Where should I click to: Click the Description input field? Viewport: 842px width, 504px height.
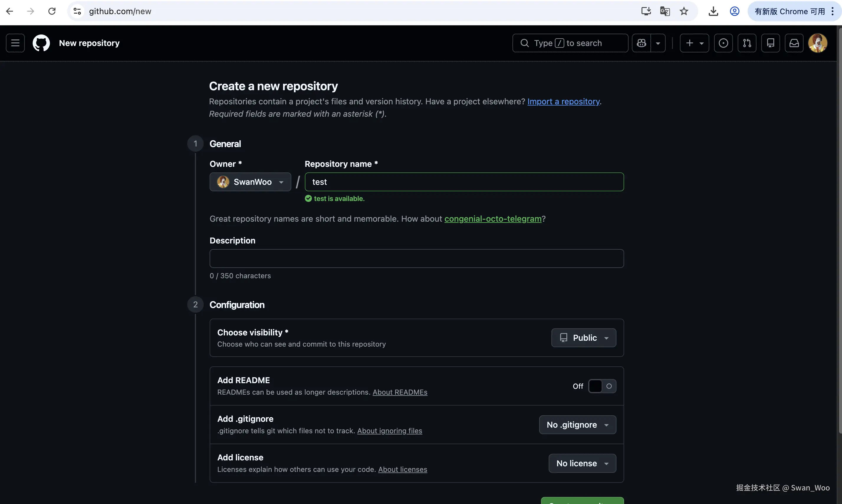click(416, 259)
